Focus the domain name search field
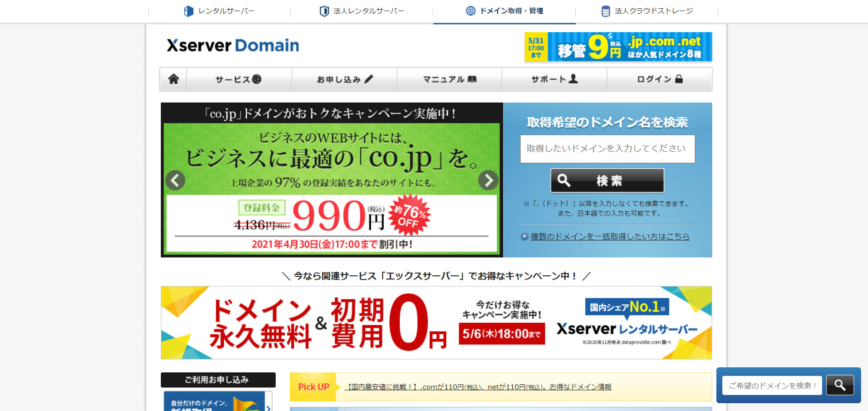The height and width of the screenshot is (411, 868). (x=607, y=149)
